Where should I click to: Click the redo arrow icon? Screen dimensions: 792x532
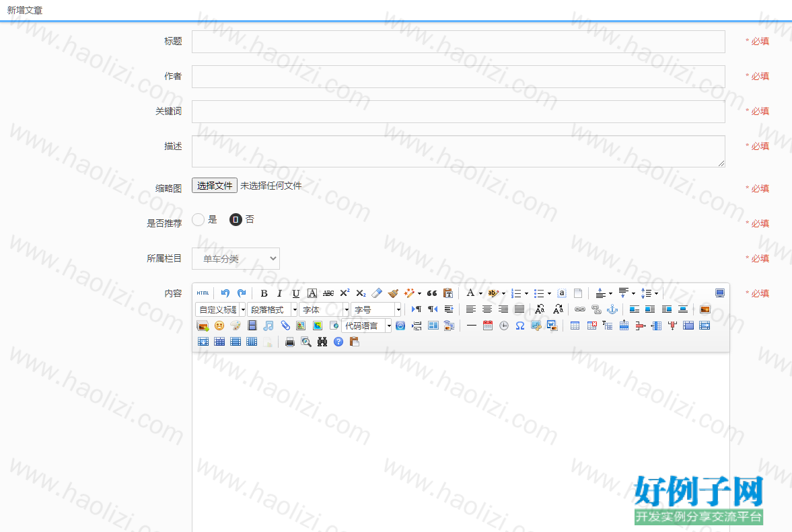tap(242, 293)
